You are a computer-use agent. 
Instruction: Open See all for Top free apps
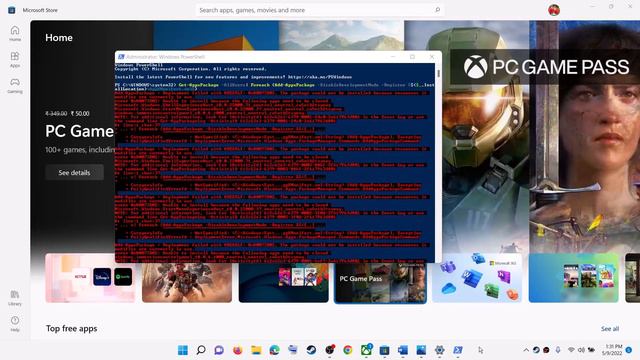pyautogui.click(x=610, y=329)
